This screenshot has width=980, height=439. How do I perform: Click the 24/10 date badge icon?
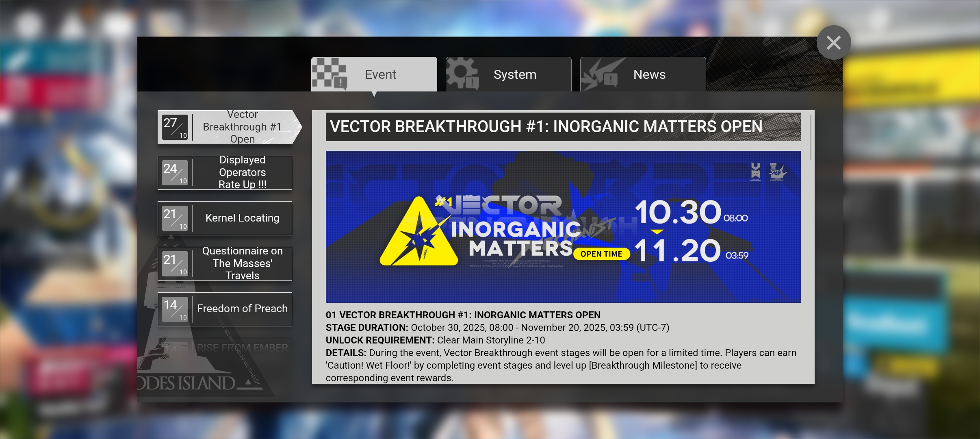click(175, 173)
